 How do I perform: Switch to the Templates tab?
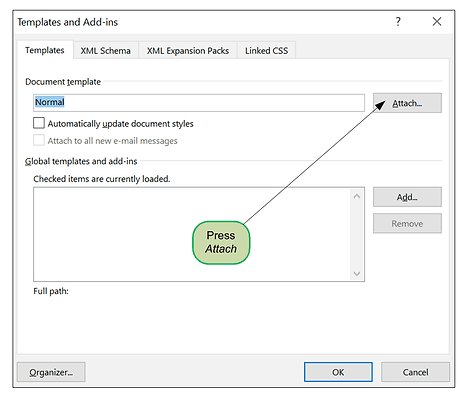pos(45,50)
